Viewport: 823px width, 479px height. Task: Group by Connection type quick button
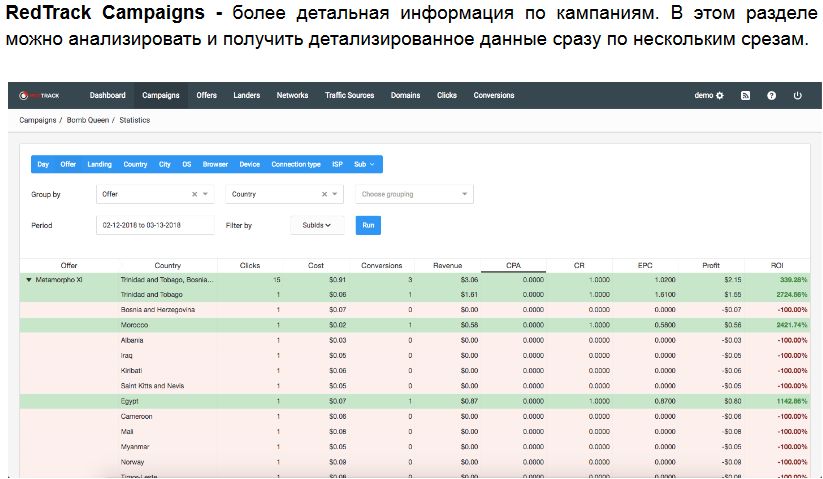click(296, 164)
